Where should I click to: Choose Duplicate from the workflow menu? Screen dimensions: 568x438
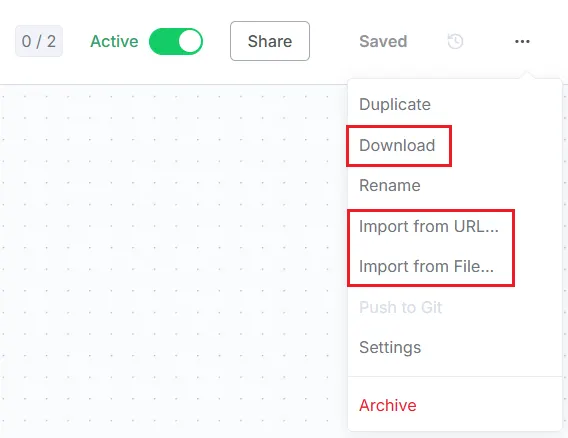click(x=395, y=104)
